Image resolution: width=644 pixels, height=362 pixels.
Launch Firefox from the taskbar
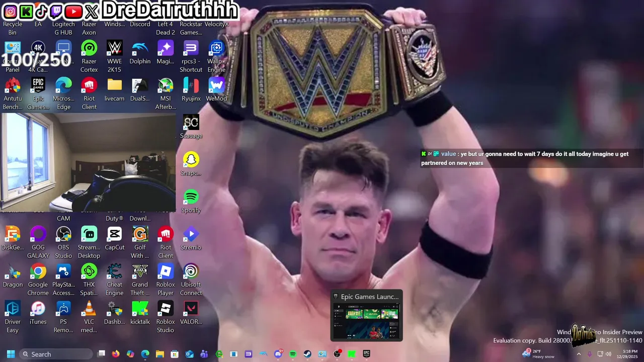(x=116, y=354)
